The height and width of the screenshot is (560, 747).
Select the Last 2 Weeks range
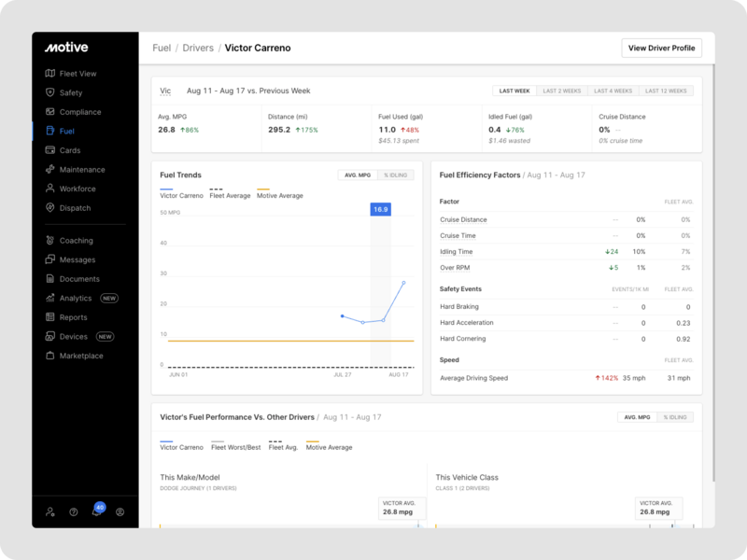pos(561,91)
